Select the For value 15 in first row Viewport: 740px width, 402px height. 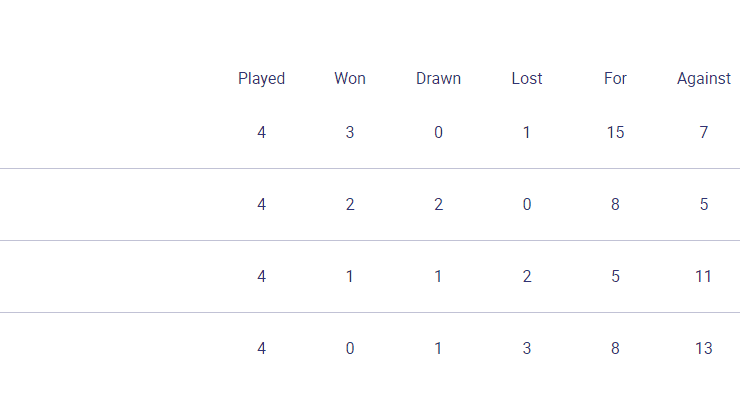[615, 132]
